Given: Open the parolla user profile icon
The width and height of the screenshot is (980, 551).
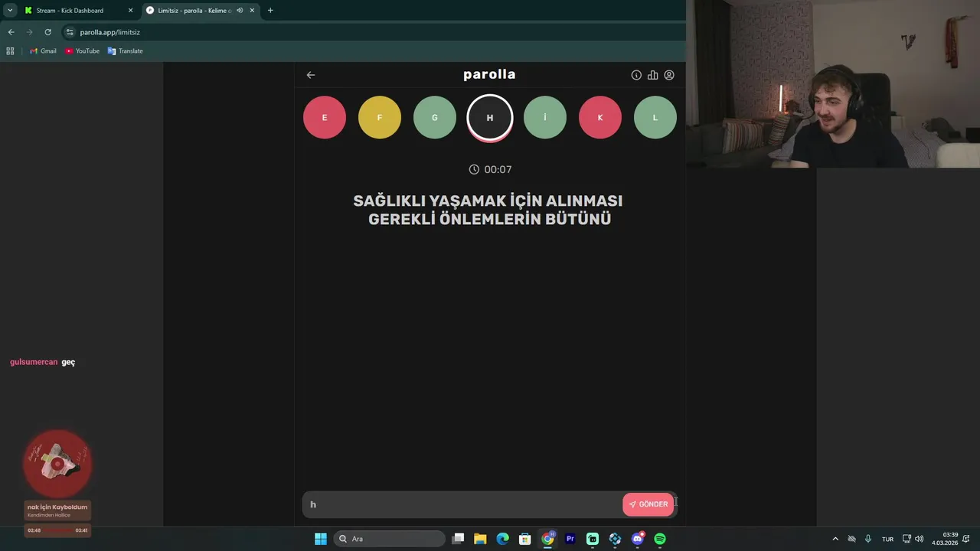Looking at the screenshot, I should [669, 75].
